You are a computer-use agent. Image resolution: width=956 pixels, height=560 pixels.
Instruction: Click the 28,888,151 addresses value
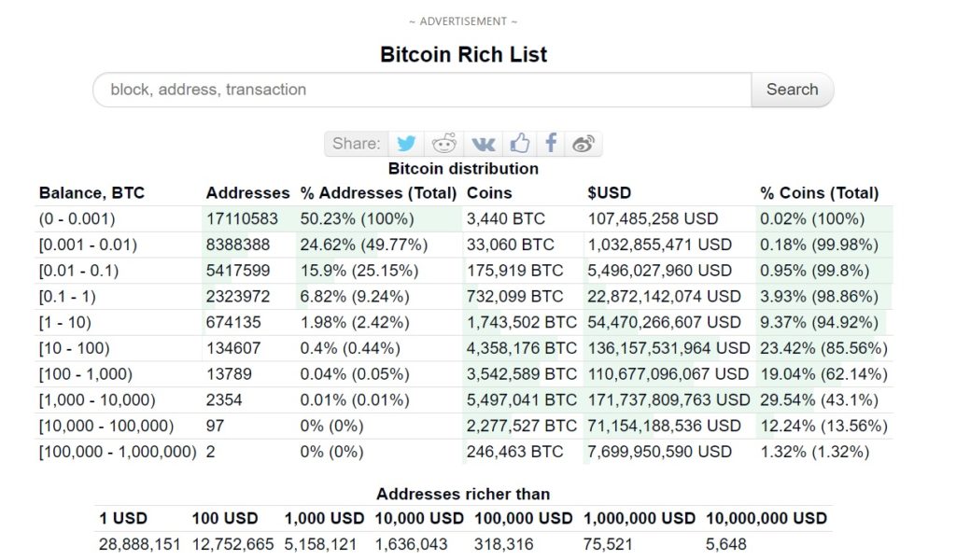140,544
